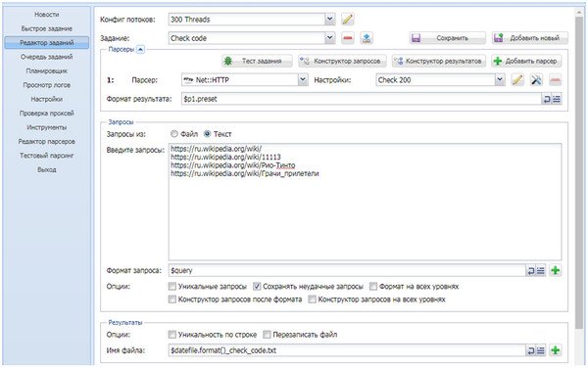Click the download icon next to the Check code task
The image size is (588, 368).
point(367,38)
